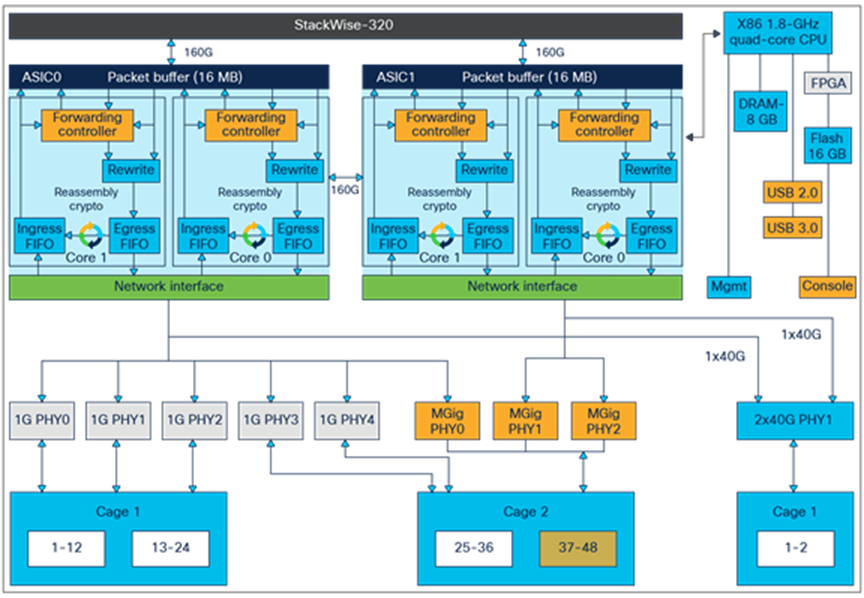Select Forwarding controller in ASIC1 Core 0
864x598 pixels.
tap(604, 125)
